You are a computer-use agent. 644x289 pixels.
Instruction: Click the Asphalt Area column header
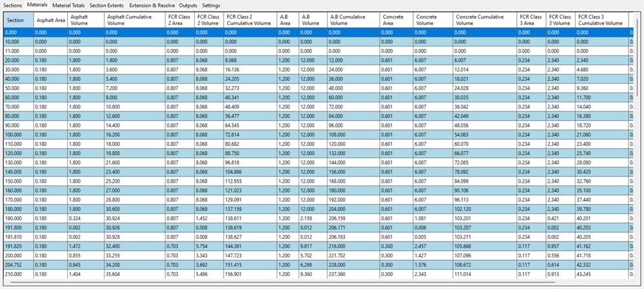(x=50, y=20)
